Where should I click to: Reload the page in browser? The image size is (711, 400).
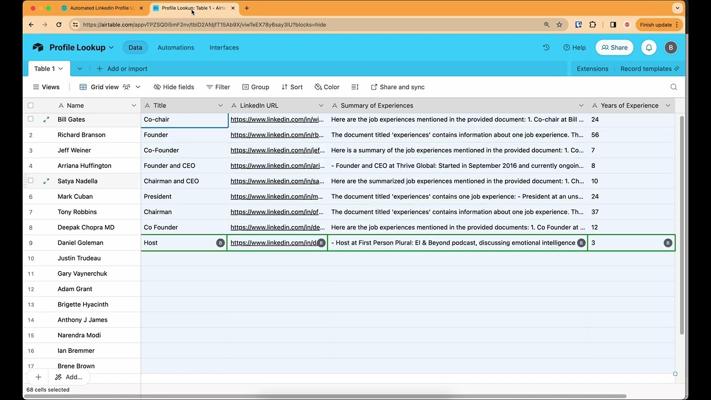58,24
